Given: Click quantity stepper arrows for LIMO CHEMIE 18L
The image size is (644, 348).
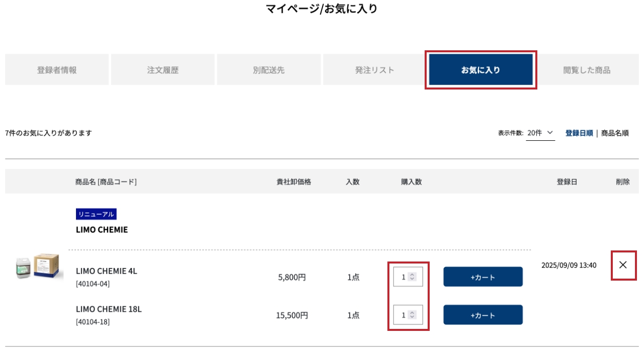Looking at the screenshot, I should click(412, 315).
